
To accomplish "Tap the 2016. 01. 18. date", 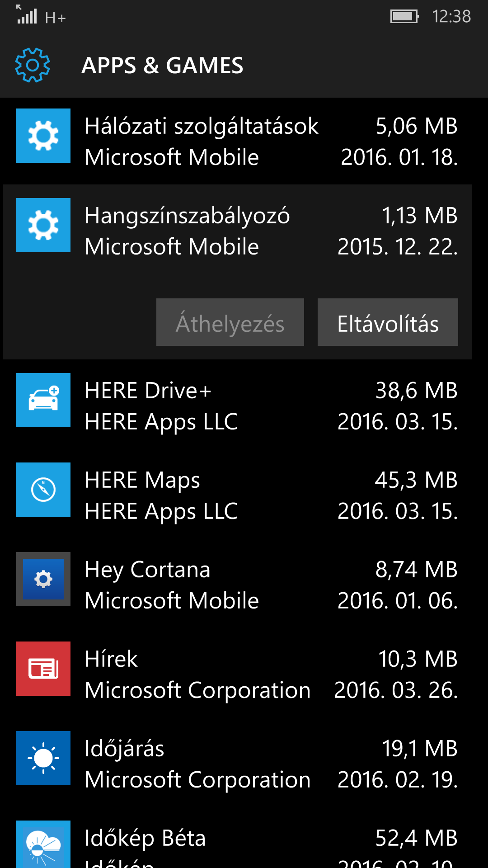I will (x=399, y=157).
